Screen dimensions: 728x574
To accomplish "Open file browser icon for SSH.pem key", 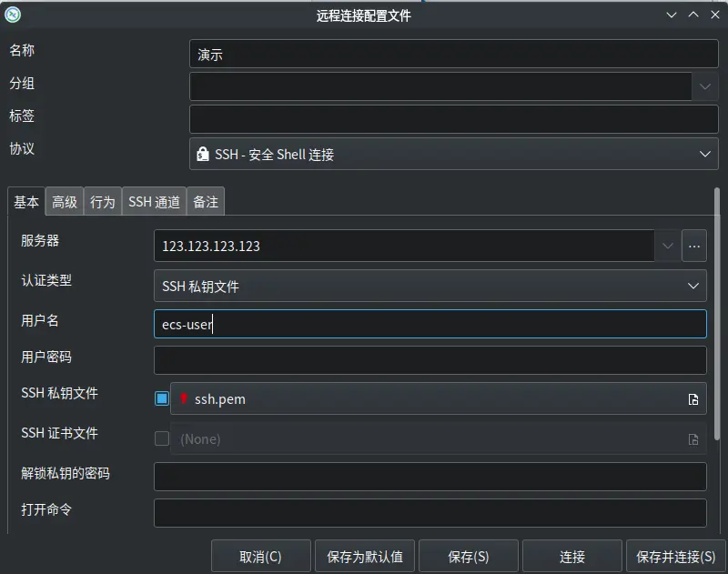I will (693, 399).
